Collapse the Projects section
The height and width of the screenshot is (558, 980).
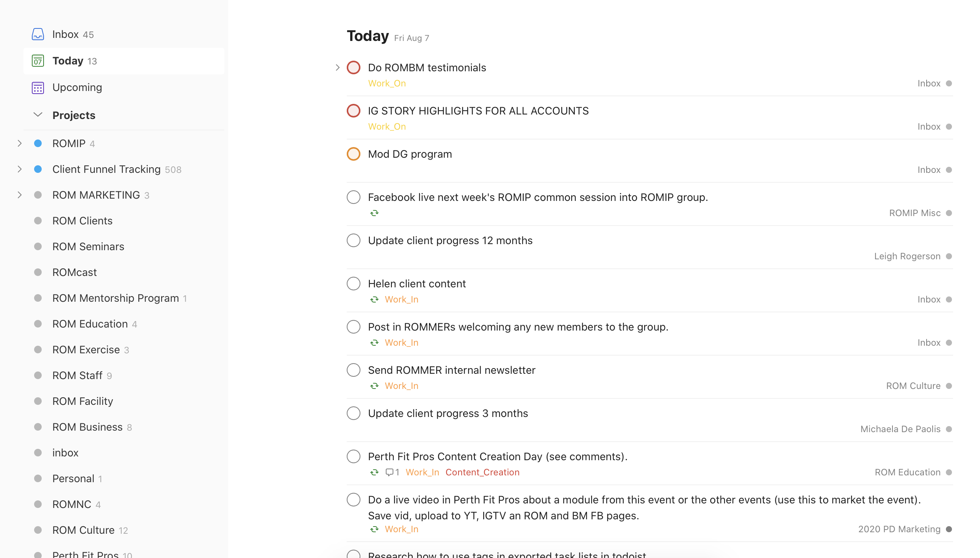point(38,115)
